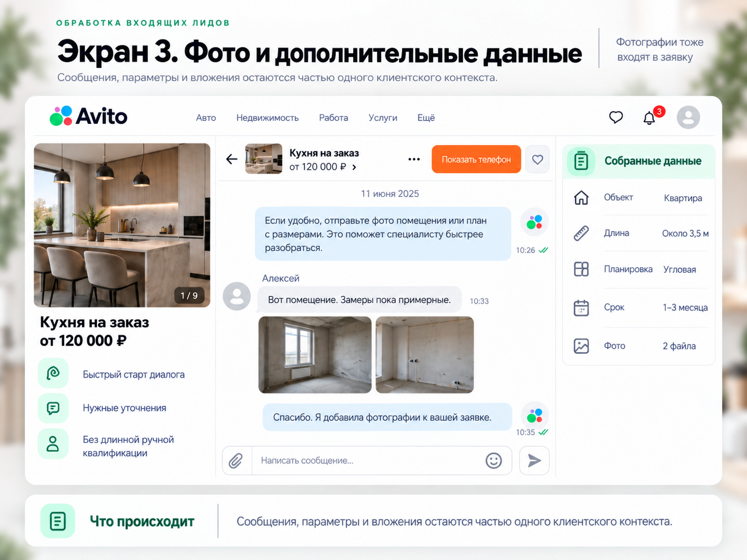Go back with the left arrow in chat

click(232, 159)
